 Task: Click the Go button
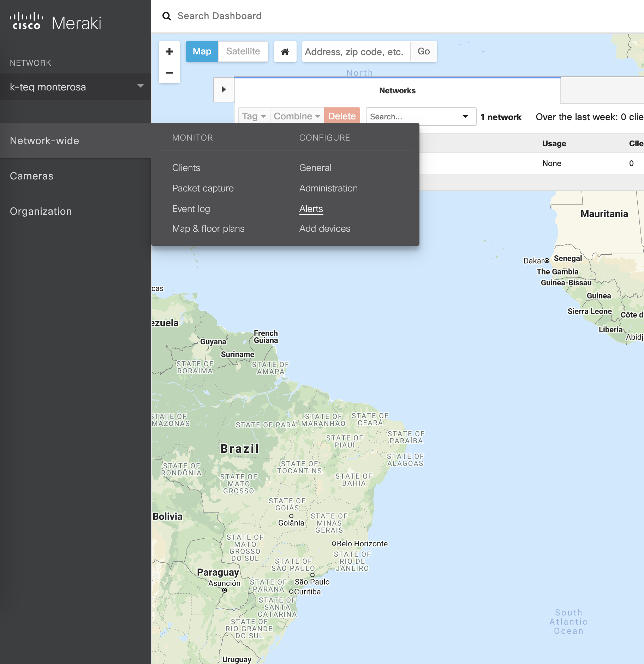(x=424, y=52)
